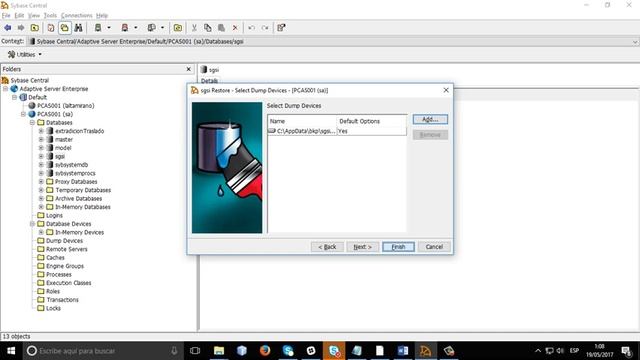This screenshot has height=360, width=640.
Task: Open the View menu
Action: pyautogui.click(x=34, y=16)
